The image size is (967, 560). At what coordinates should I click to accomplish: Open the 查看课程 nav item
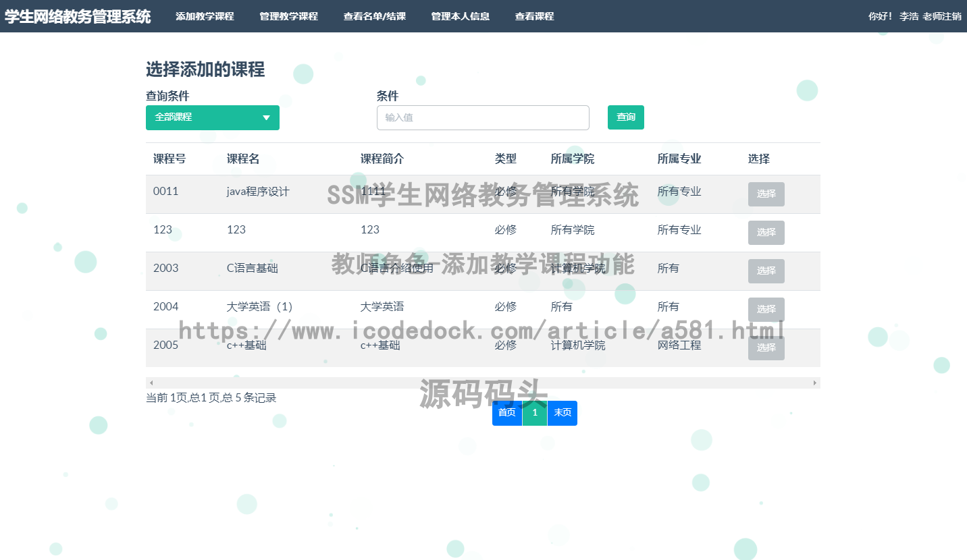click(x=534, y=16)
